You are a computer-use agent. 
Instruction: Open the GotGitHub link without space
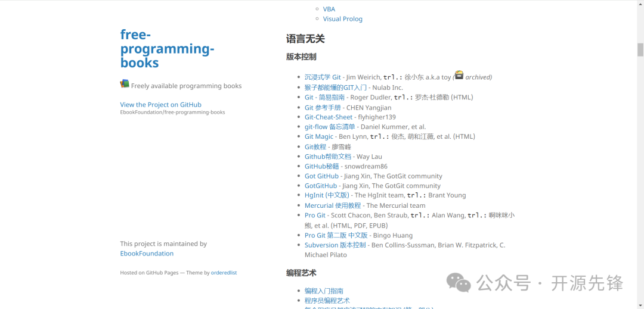coord(321,186)
